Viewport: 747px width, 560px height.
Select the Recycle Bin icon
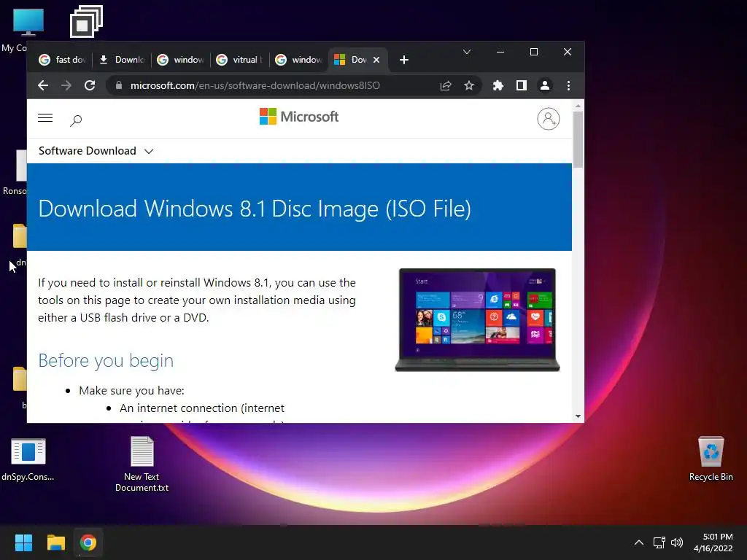pyautogui.click(x=711, y=458)
